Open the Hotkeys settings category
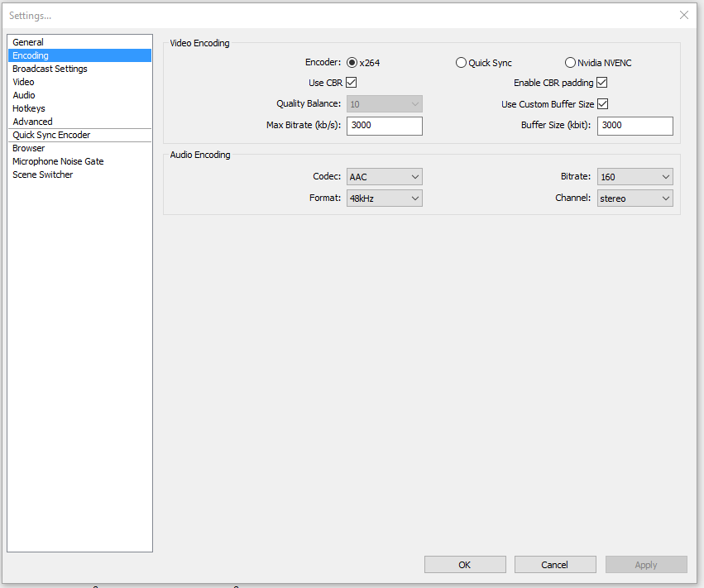704x588 pixels. tap(79, 108)
